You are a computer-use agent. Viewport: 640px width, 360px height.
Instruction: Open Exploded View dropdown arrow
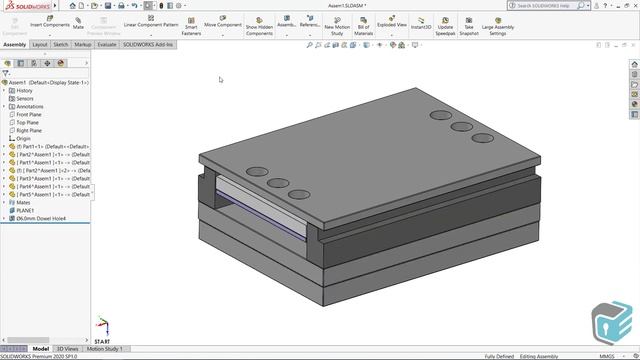coord(392,35)
